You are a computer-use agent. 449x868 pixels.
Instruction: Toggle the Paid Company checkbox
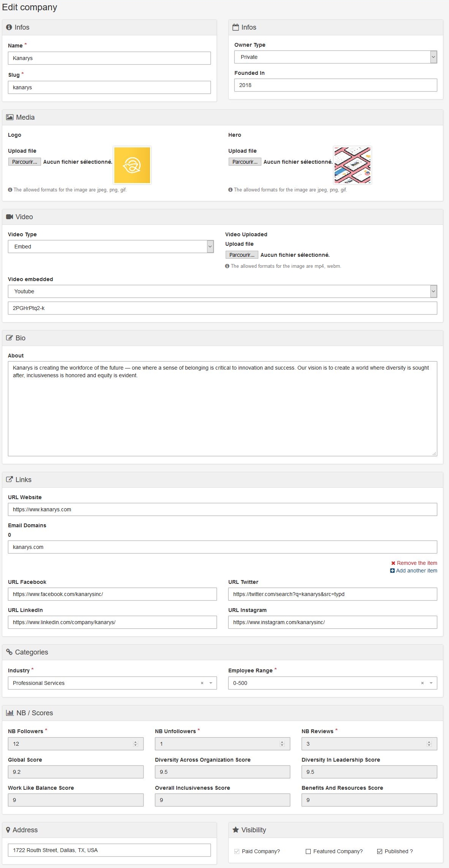click(x=237, y=851)
